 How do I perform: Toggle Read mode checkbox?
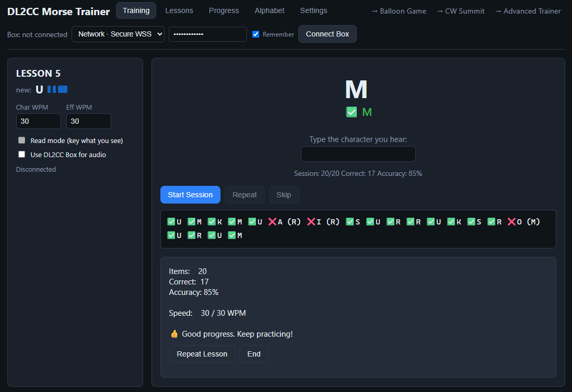[22, 140]
